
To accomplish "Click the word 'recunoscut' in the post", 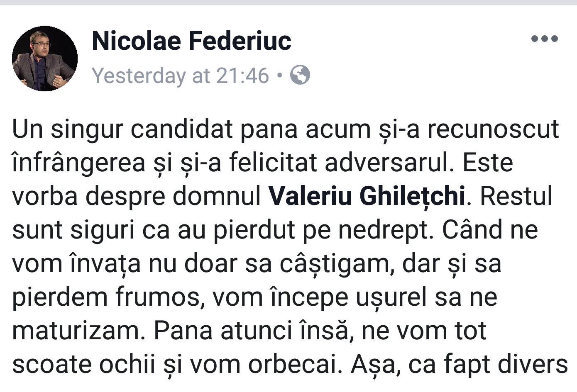I will pos(493,129).
